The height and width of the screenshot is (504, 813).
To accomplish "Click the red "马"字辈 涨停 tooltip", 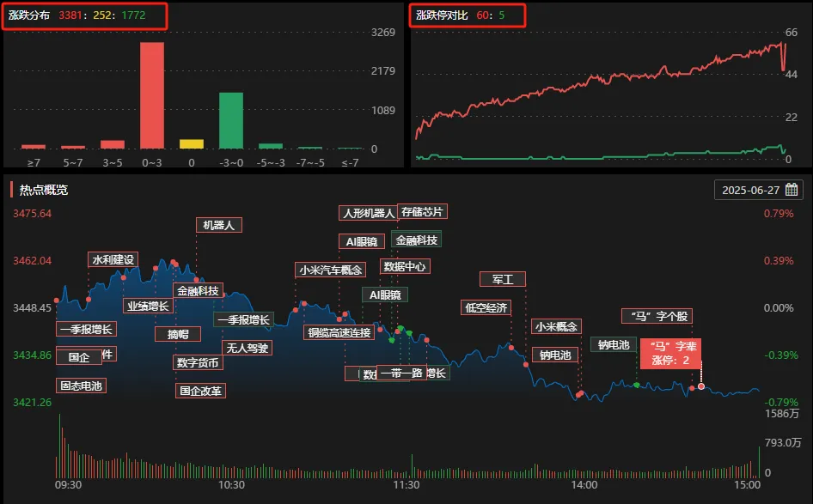I will coord(670,353).
